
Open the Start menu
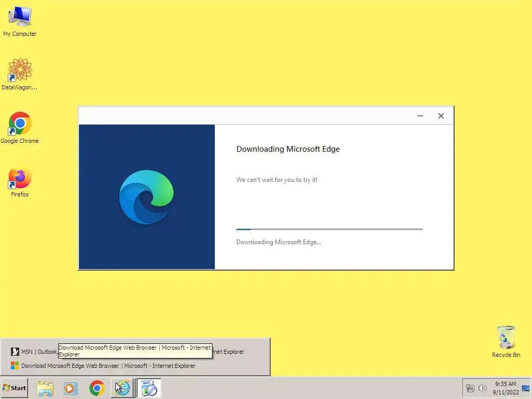click(14, 388)
